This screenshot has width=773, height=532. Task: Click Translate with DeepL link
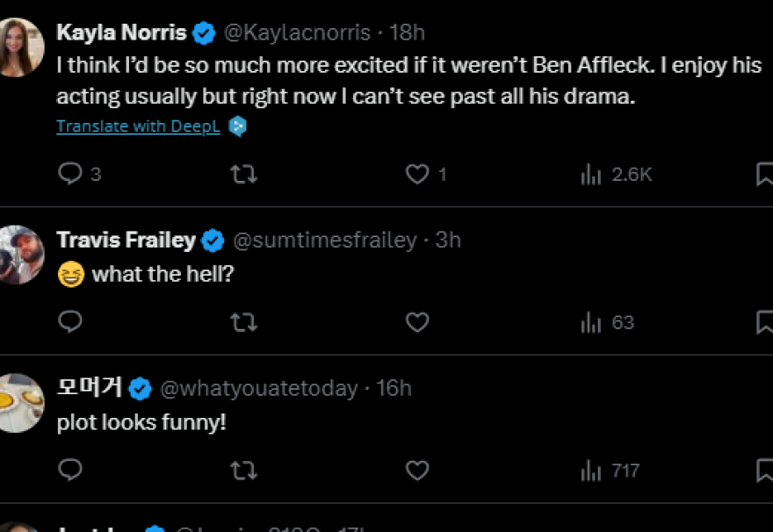click(138, 126)
